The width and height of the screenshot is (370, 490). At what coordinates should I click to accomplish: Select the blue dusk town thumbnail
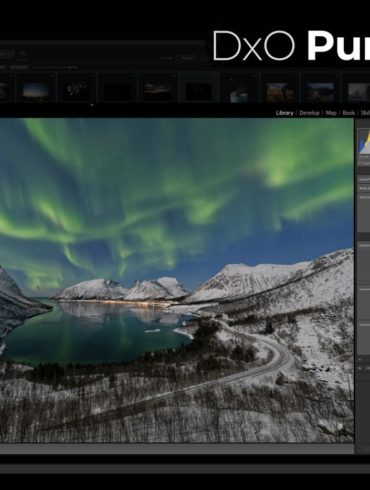pos(320,91)
